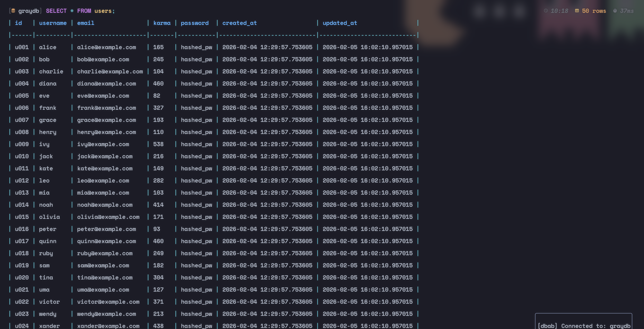This screenshot has width=644, height=329.
Task: Select karma value 304 in tina's row
Action: pos(158,277)
